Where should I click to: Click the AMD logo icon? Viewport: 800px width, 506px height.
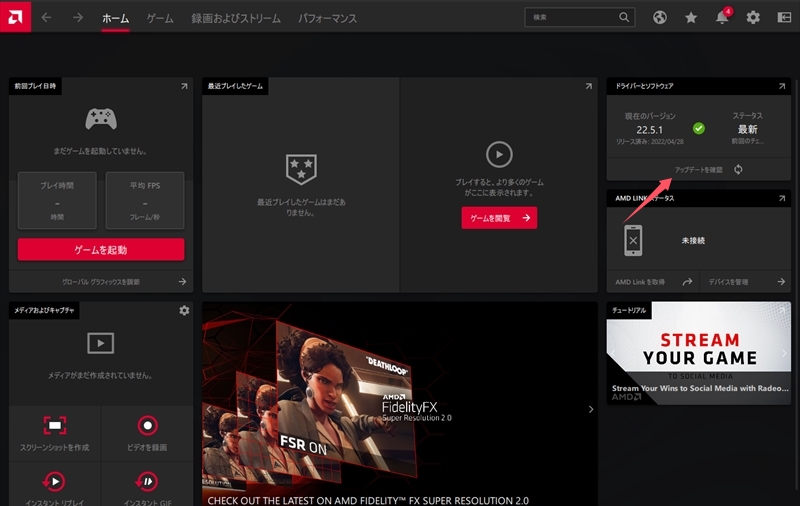[15, 17]
